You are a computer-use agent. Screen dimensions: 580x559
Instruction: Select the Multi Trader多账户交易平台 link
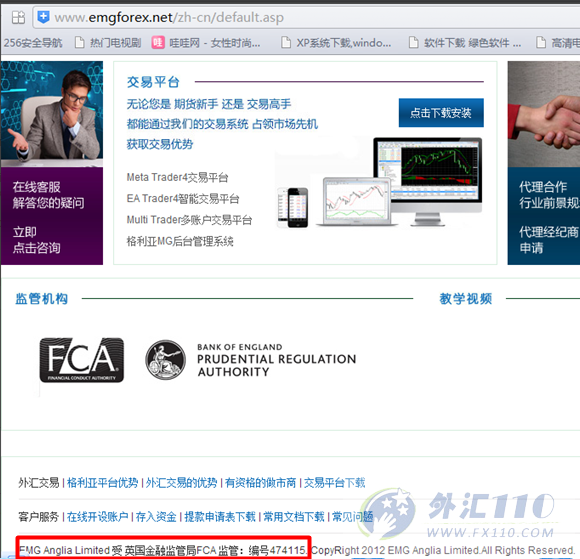click(189, 220)
